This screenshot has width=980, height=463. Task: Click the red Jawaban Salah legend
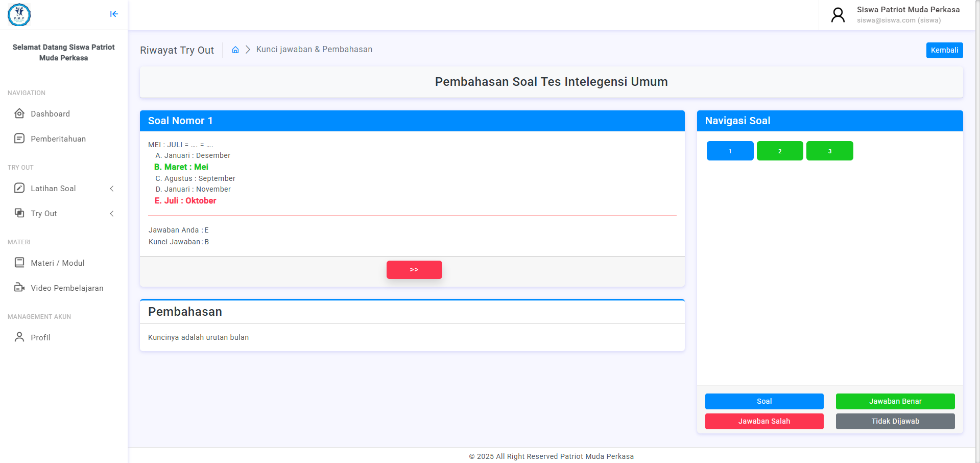pos(764,421)
